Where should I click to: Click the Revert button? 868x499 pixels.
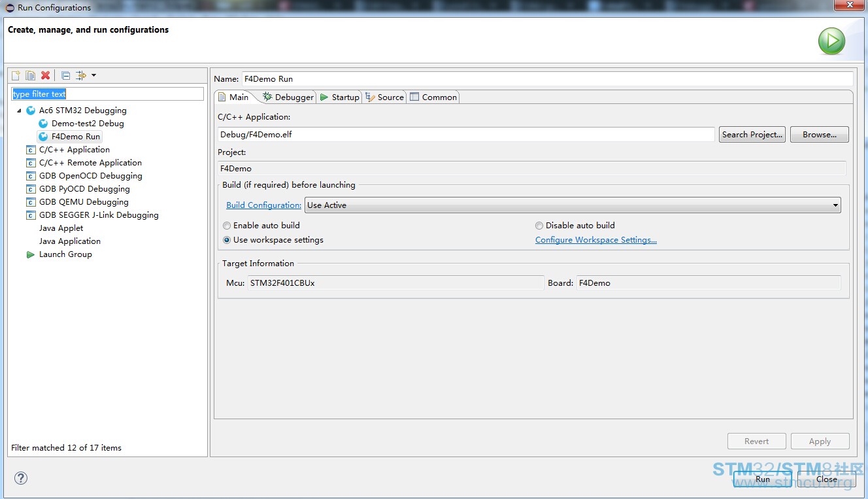(x=757, y=441)
